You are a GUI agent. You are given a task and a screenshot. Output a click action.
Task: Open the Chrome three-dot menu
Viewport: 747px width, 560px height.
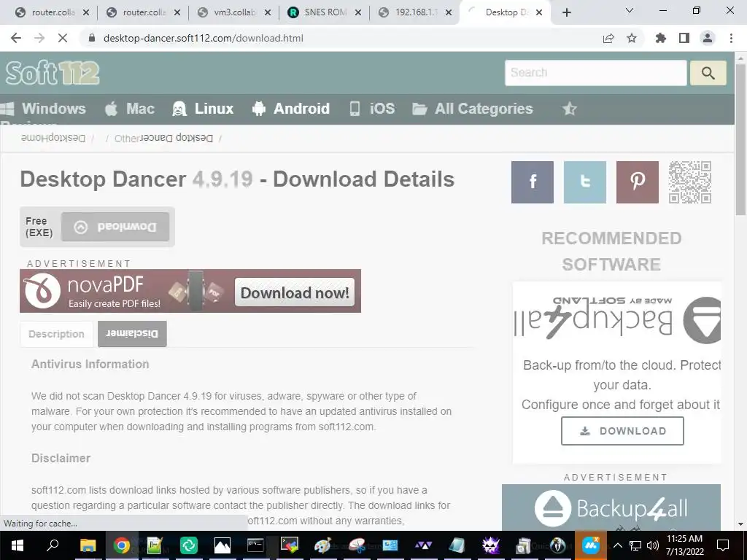point(731,38)
